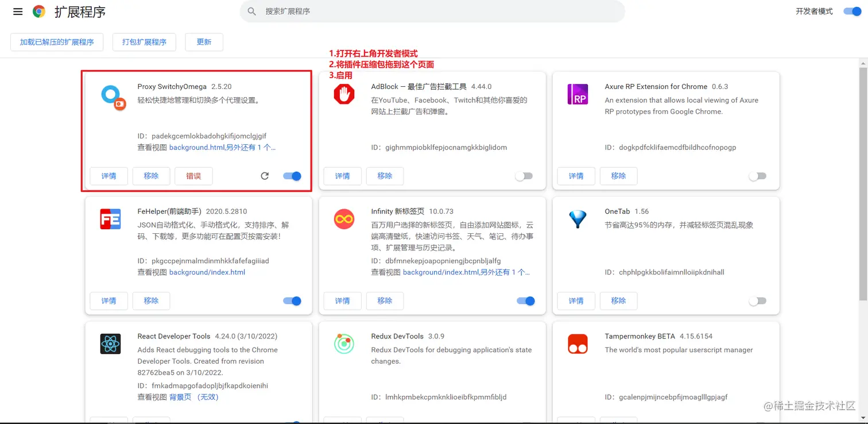Click the OneTab funnel icon
This screenshot has width=868, height=424.
click(578, 219)
